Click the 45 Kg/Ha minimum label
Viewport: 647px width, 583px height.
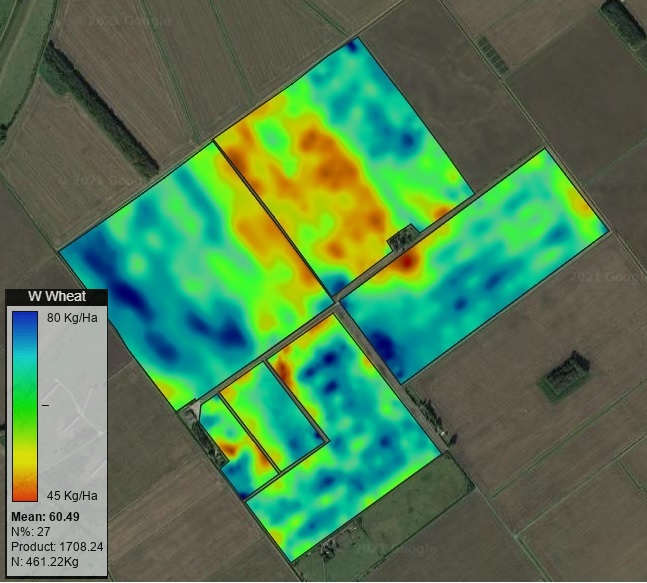click(72, 495)
